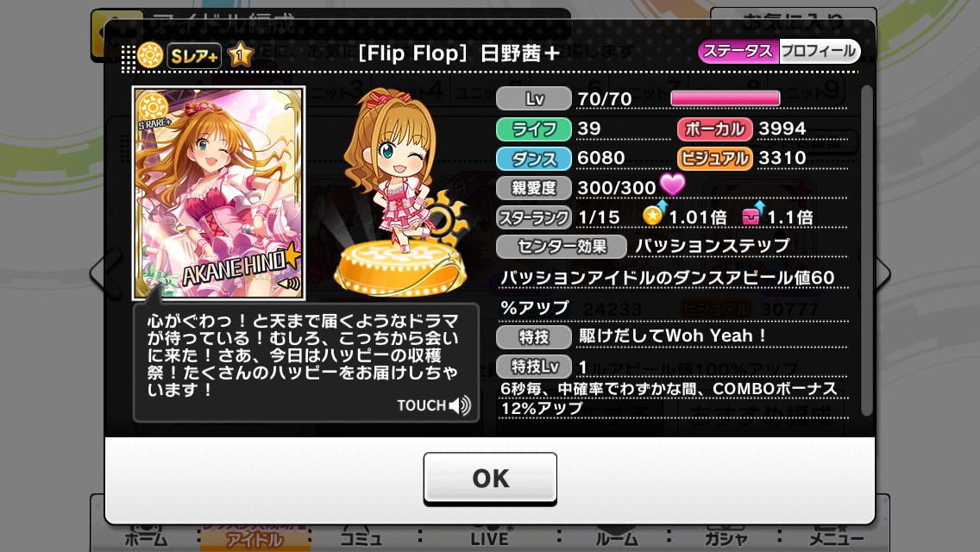Tap the pink treasure chest bonus icon
The width and height of the screenshot is (980, 552).
click(752, 215)
